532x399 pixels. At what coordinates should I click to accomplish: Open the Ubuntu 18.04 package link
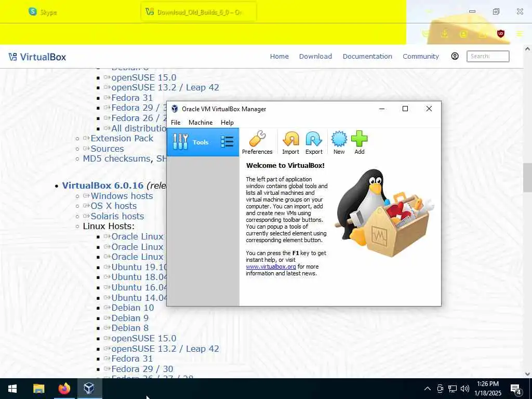point(139,277)
